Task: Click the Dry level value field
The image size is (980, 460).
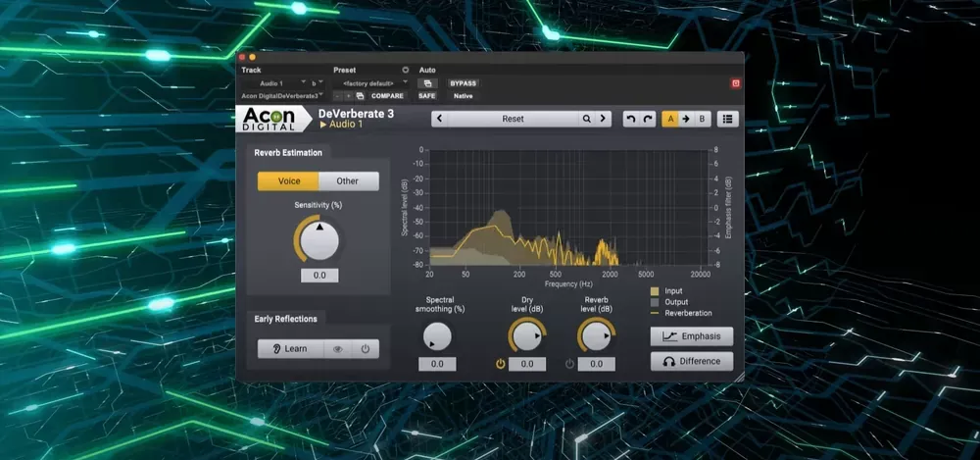Action: (x=527, y=364)
